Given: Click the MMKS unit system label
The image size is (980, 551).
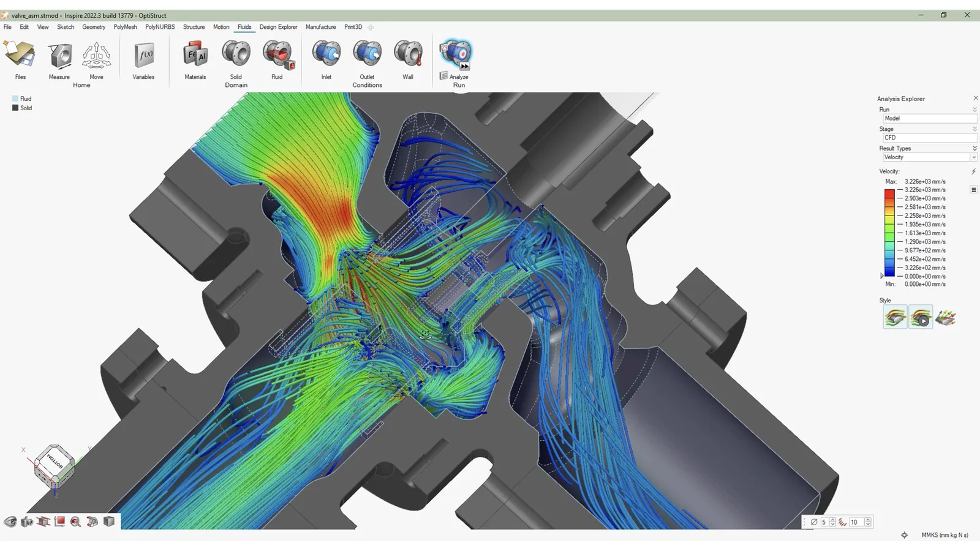Looking at the screenshot, I should [945, 535].
